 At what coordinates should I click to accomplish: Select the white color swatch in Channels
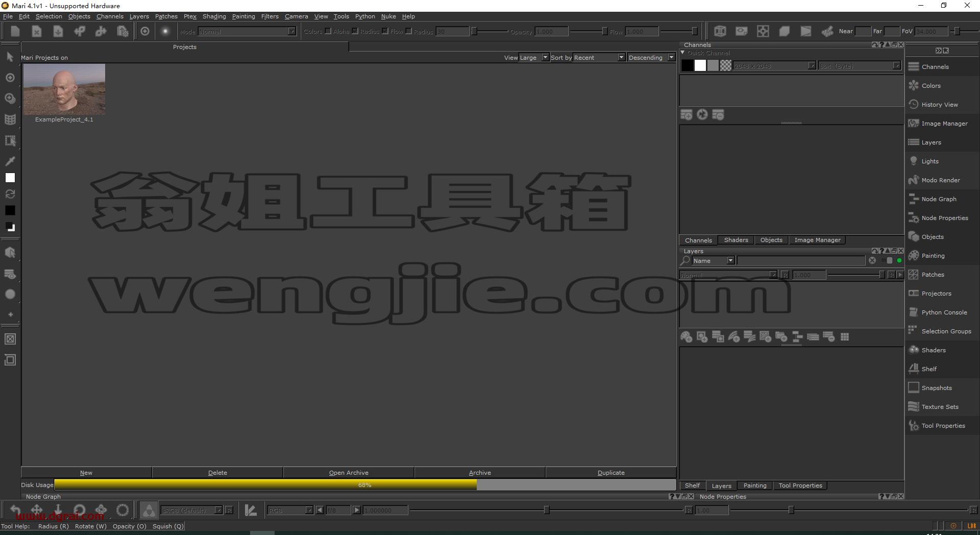[700, 65]
